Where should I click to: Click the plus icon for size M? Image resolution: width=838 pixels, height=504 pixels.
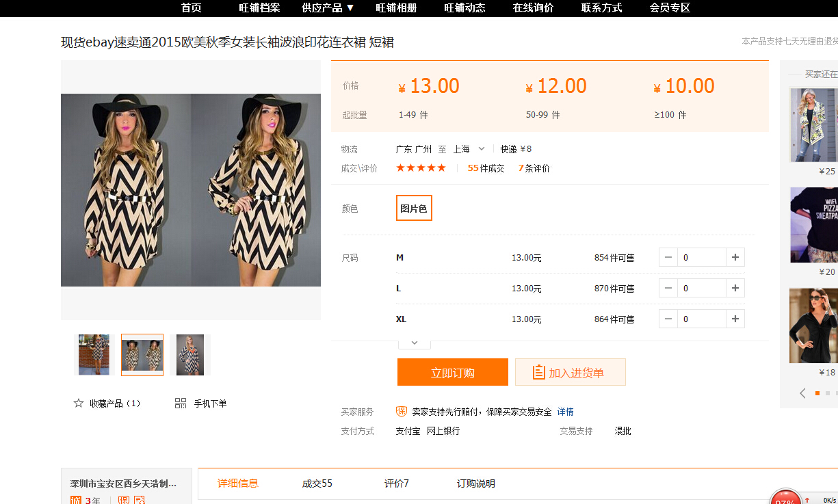(735, 258)
